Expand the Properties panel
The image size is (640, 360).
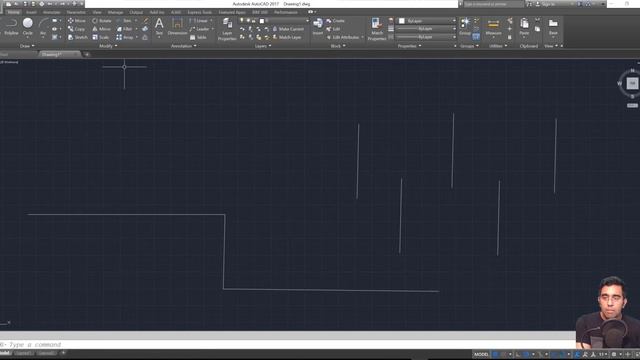pos(409,46)
